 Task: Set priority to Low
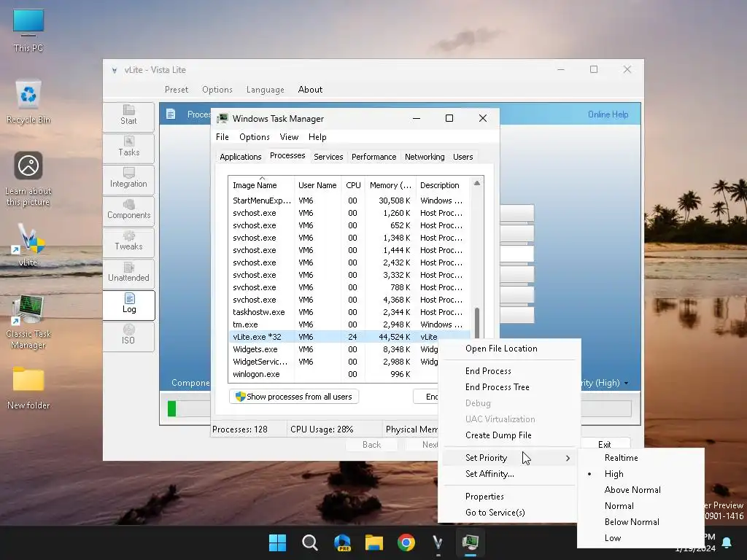click(613, 538)
